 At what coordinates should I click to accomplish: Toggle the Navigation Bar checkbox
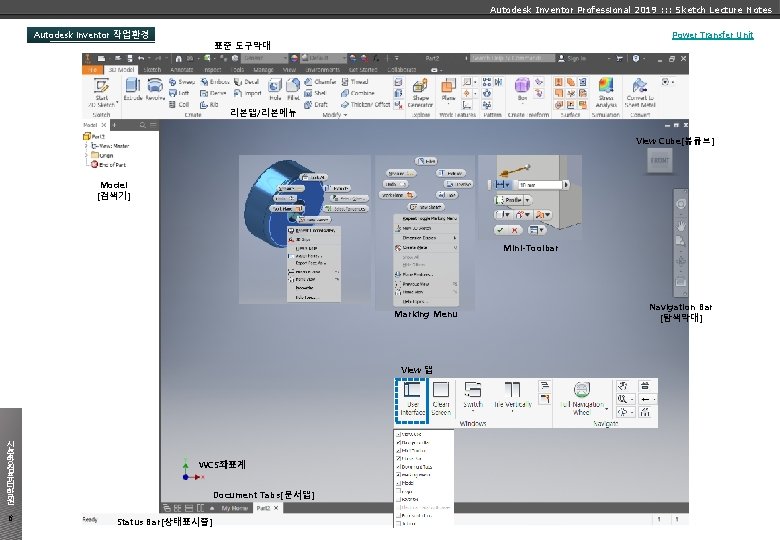click(x=398, y=443)
